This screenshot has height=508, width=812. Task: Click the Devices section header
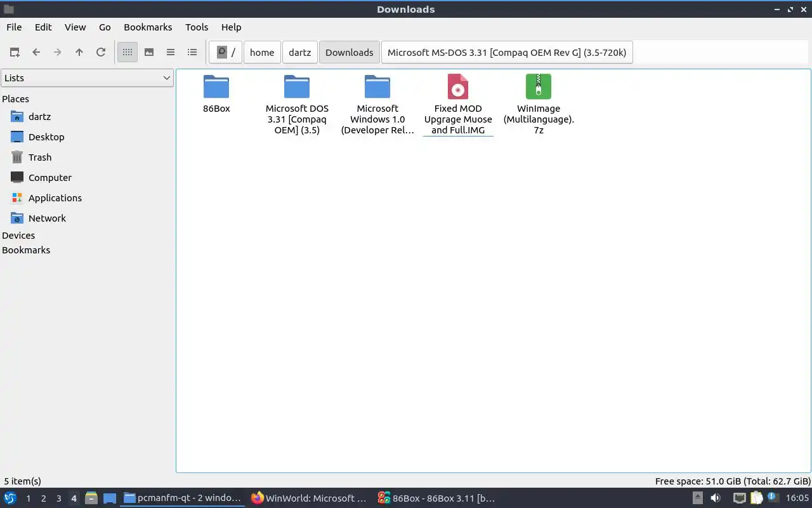pos(18,236)
